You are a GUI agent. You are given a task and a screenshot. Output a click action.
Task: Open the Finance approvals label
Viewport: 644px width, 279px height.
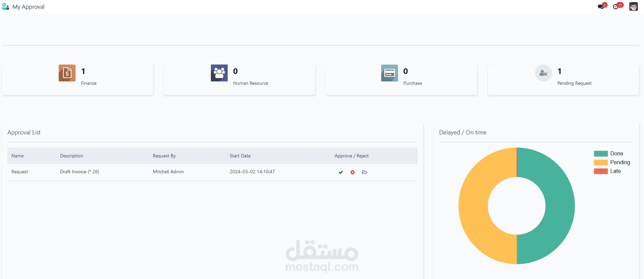[x=89, y=83]
